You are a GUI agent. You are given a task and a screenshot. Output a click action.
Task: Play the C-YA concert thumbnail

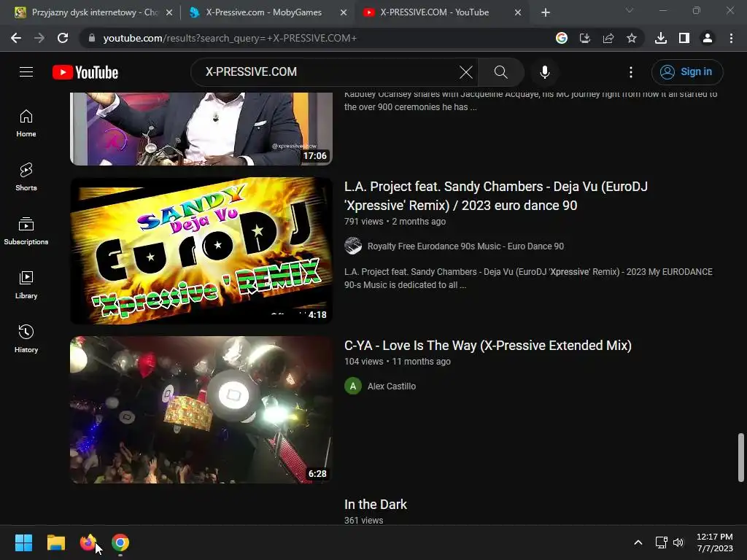201,410
